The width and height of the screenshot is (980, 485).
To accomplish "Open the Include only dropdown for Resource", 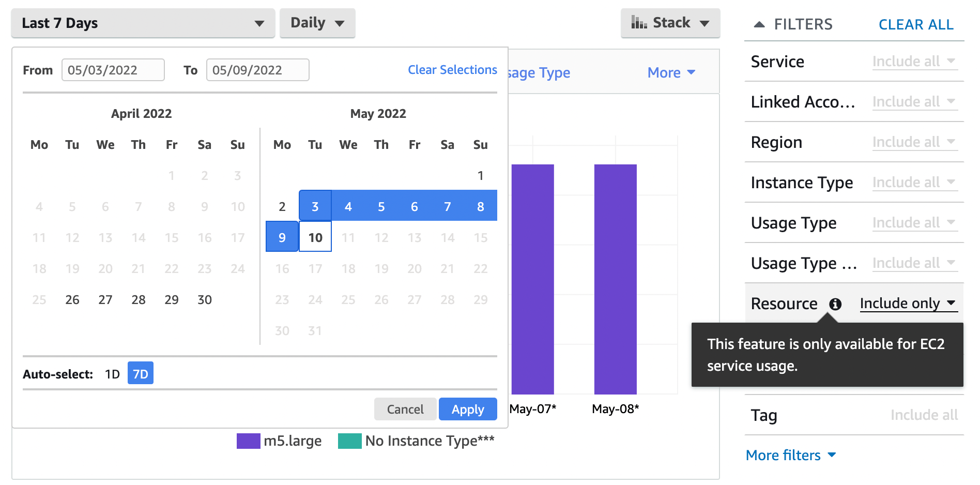I will pos(908,304).
